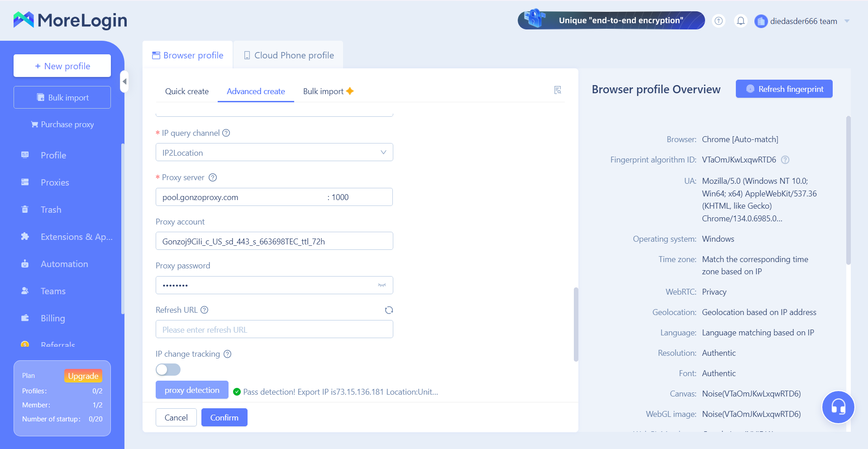The image size is (868, 449).
Task: Switch to the Cloud Phone profile tab
Action: click(x=289, y=55)
